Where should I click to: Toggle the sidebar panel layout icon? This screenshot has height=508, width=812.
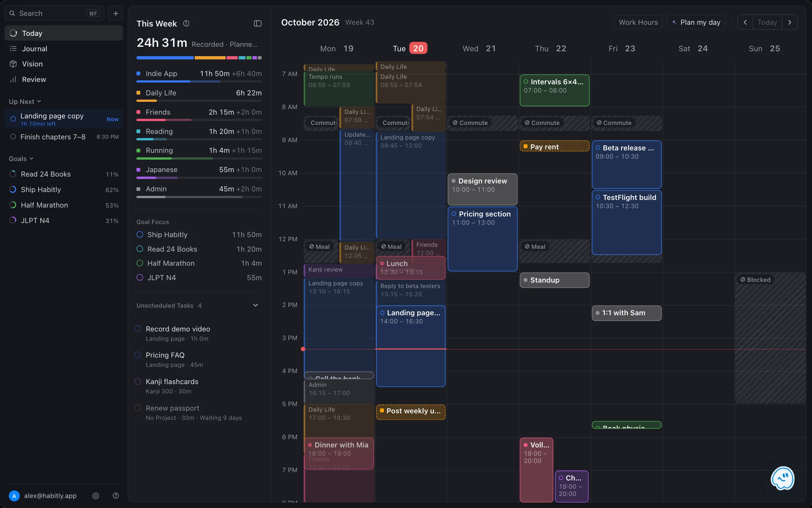(x=257, y=23)
